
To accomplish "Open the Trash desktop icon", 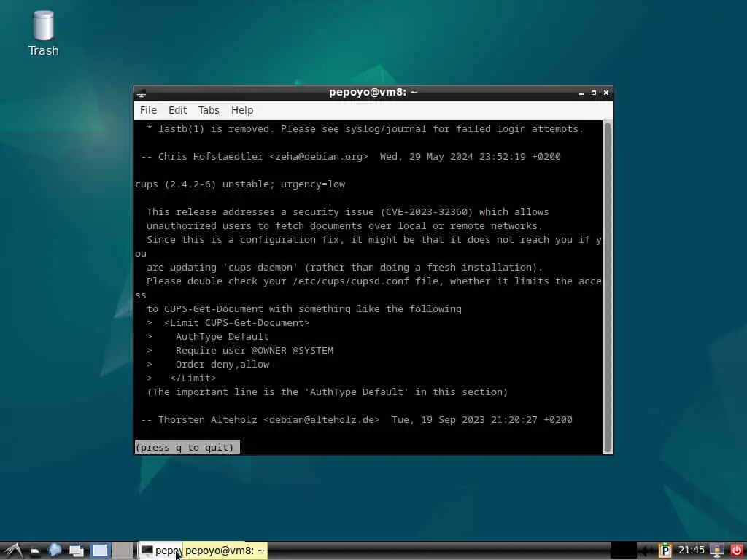I will [43, 34].
